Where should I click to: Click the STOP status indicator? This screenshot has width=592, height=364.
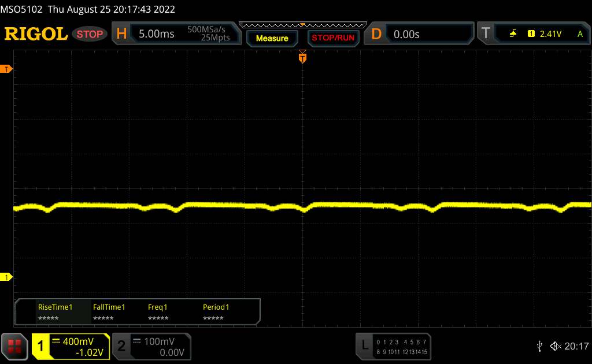[90, 34]
